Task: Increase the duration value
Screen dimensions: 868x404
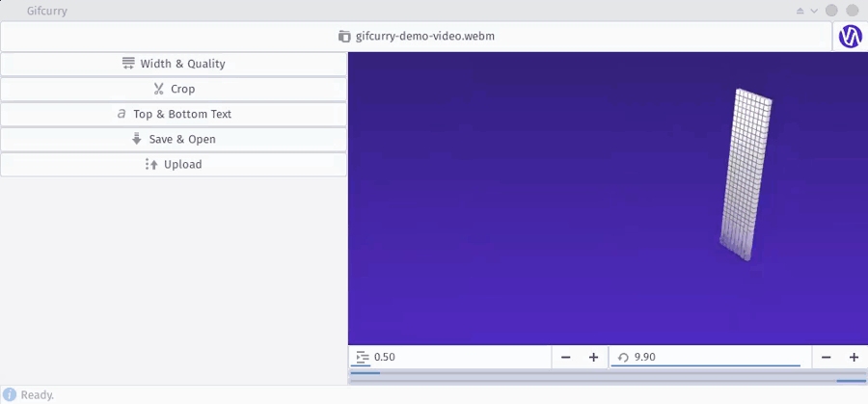Action: coord(854,358)
